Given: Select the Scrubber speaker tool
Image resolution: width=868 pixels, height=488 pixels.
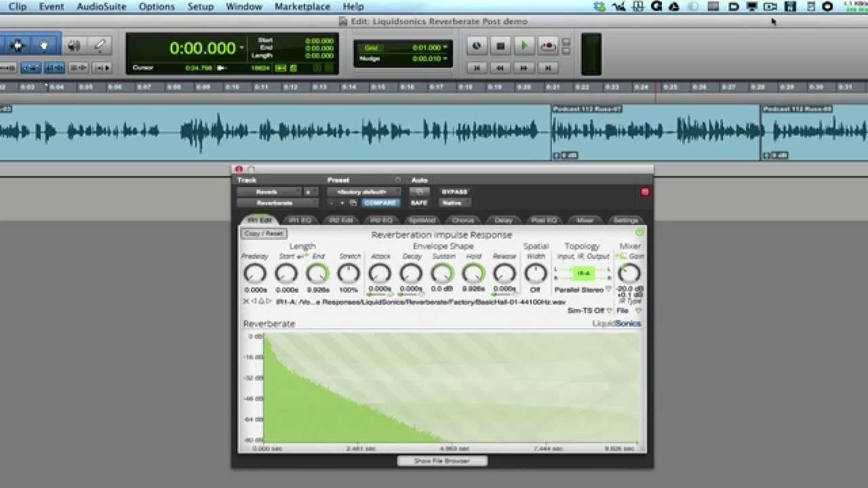Looking at the screenshot, I should 73,45.
